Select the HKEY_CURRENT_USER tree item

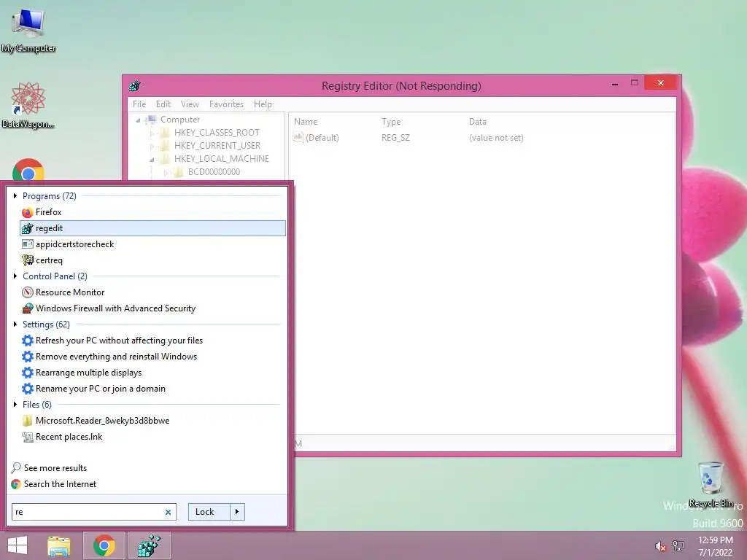[x=217, y=146]
